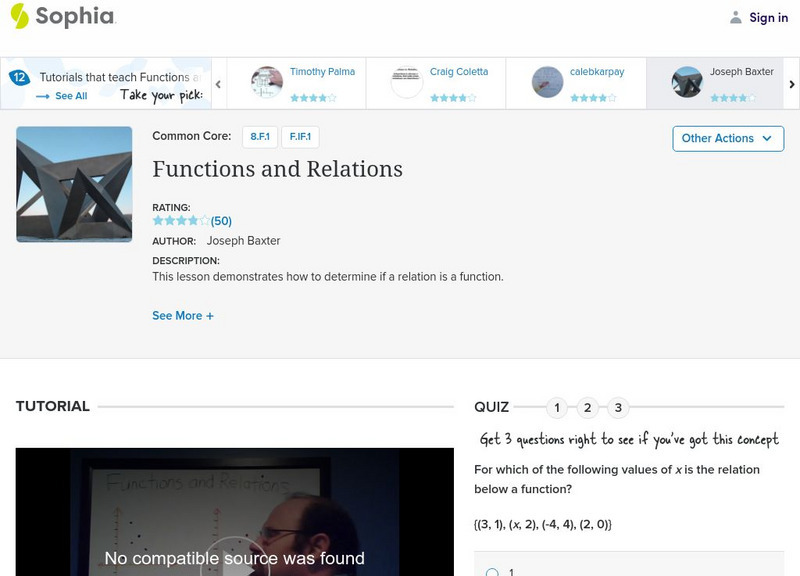Open the 8.F.1 Common Core standard
The height and width of the screenshot is (576, 800).
(x=260, y=137)
